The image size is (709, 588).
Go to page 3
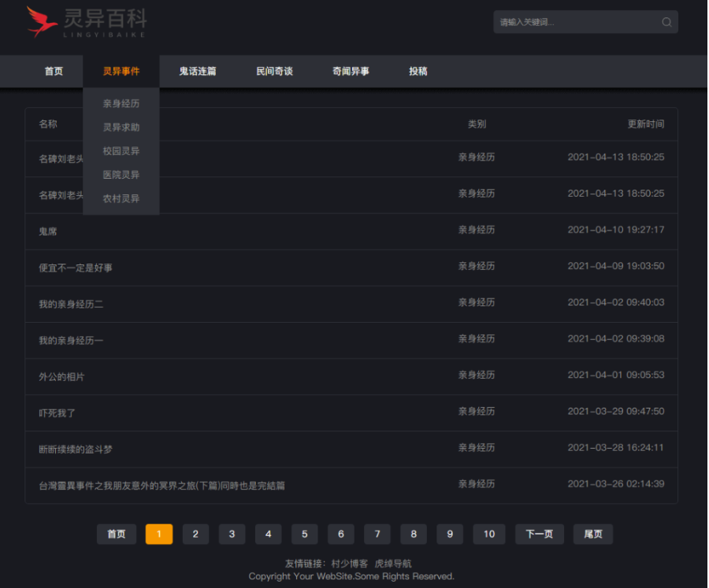[232, 534]
